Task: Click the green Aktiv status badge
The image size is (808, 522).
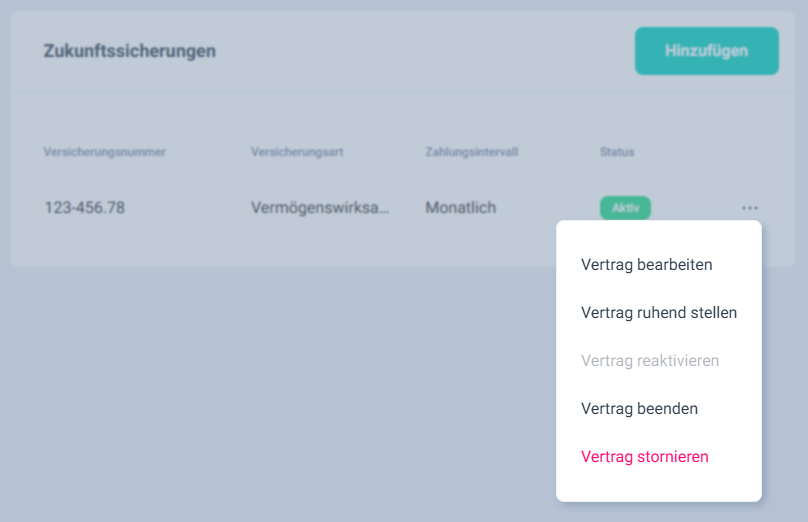Action: pyautogui.click(x=625, y=208)
